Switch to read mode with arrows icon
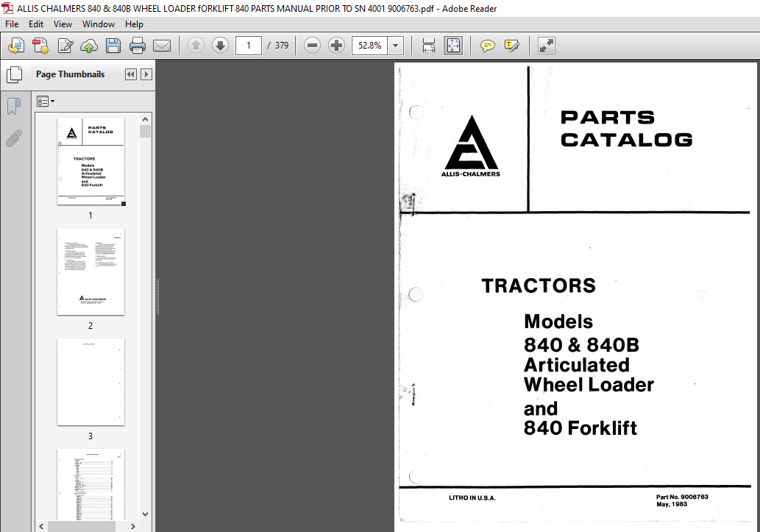This screenshot has width=760, height=532. [x=546, y=46]
